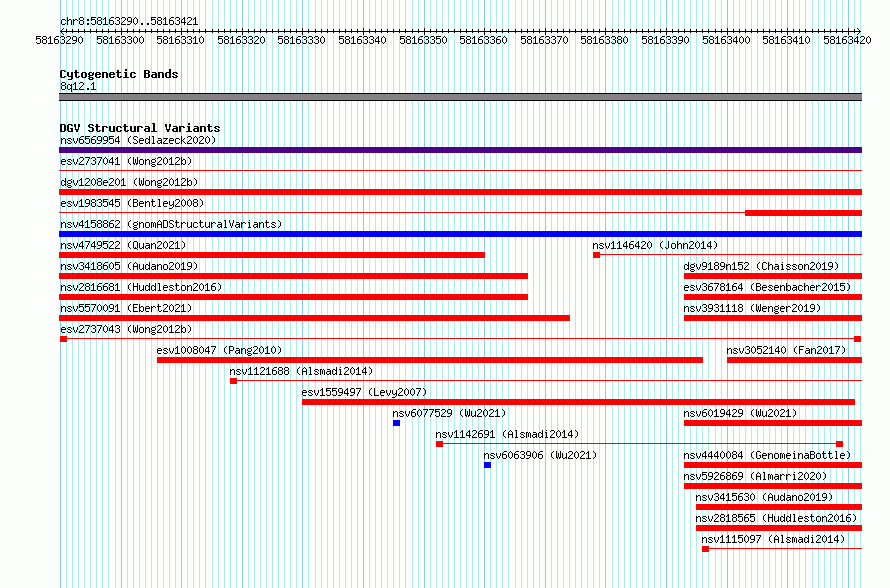Open nsv5570091 (Ebert2021) variant label
The width and height of the screenshot is (890, 588).
(x=126, y=308)
